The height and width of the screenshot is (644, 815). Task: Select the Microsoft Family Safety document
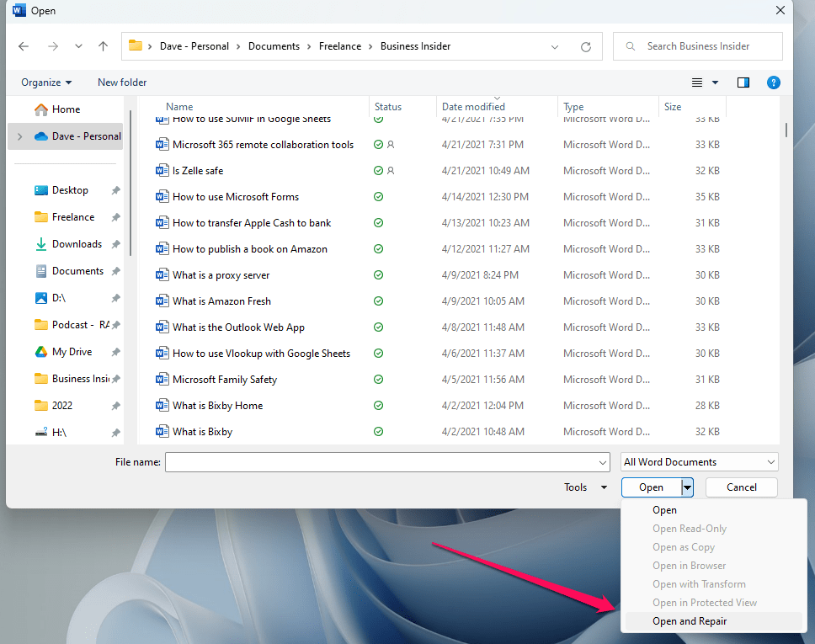pyautogui.click(x=225, y=380)
